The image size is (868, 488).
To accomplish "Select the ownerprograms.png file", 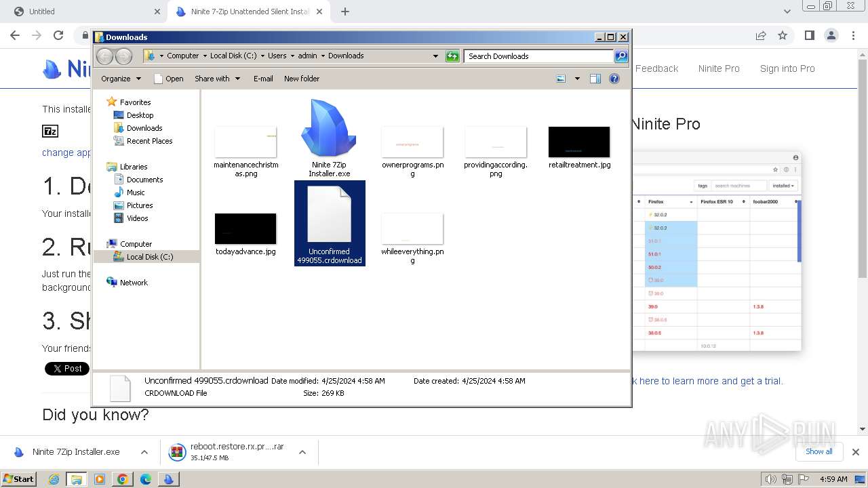I will (x=412, y=152).
